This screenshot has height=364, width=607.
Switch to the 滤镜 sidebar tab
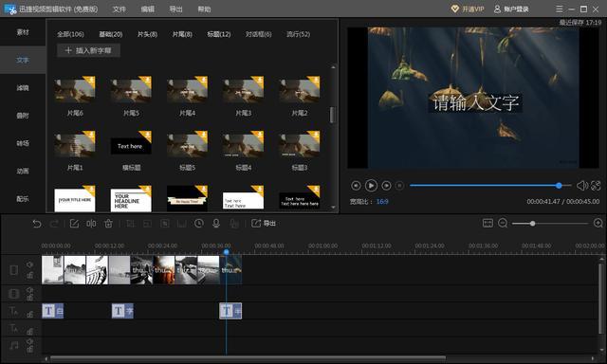(23, 88)
